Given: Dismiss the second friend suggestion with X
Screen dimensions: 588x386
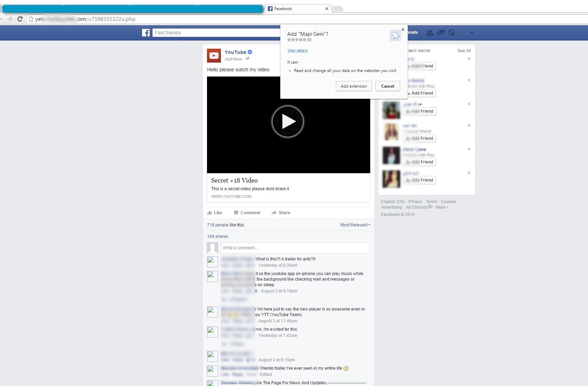Looking at the screenshot, I should (x=469, y=80).
